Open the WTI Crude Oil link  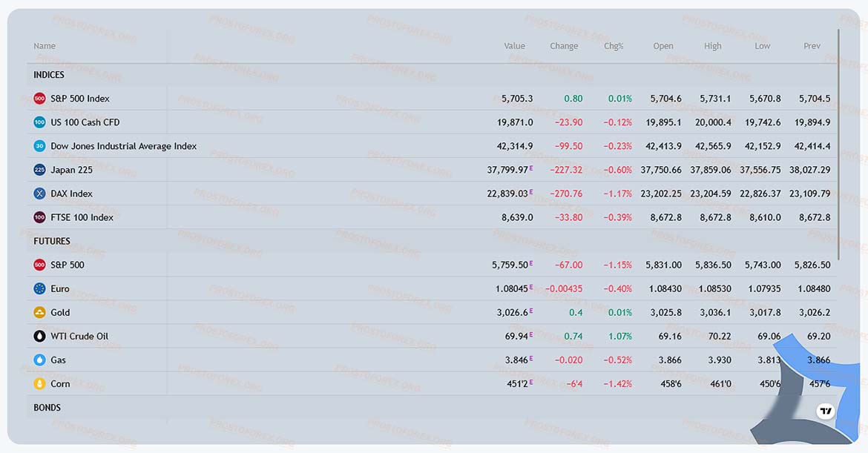[79, 337]
